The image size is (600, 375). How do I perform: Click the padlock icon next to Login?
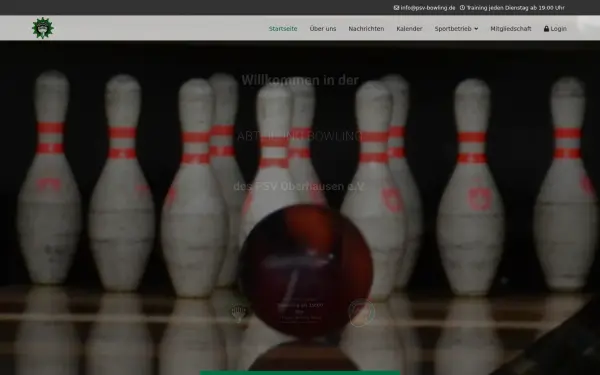coord(546,29)
